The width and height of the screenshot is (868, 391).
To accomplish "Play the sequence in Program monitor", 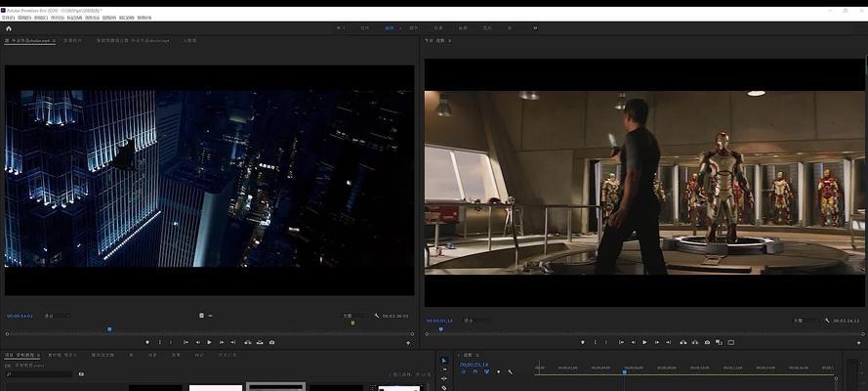I will pyautogui.click(x=644, y=342).
